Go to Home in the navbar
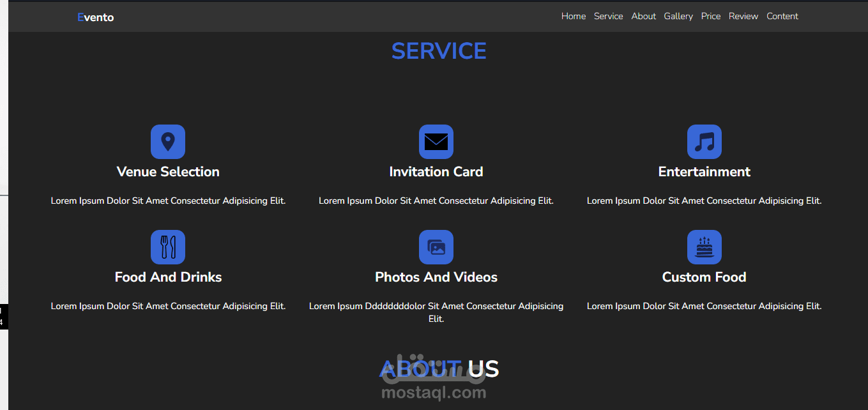The width and height of the screenshot is (868, 410). [x=574, y=17]
